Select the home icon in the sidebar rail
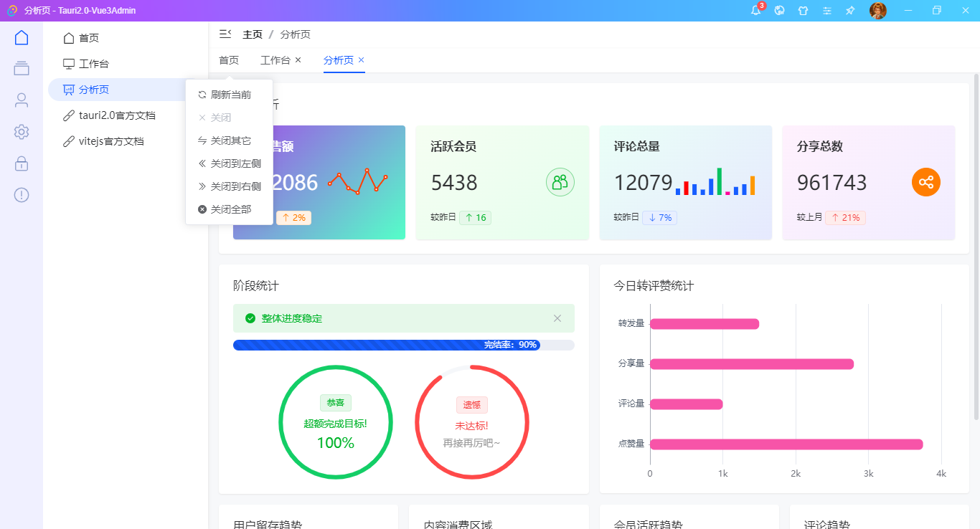This screenshot has height=529, width=980. (21, 37)
